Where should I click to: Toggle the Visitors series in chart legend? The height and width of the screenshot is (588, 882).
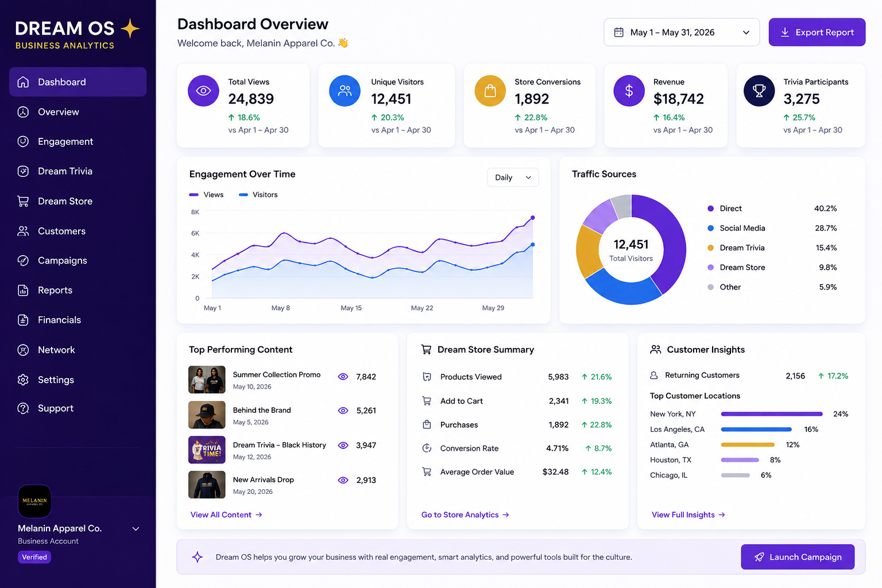258,195
